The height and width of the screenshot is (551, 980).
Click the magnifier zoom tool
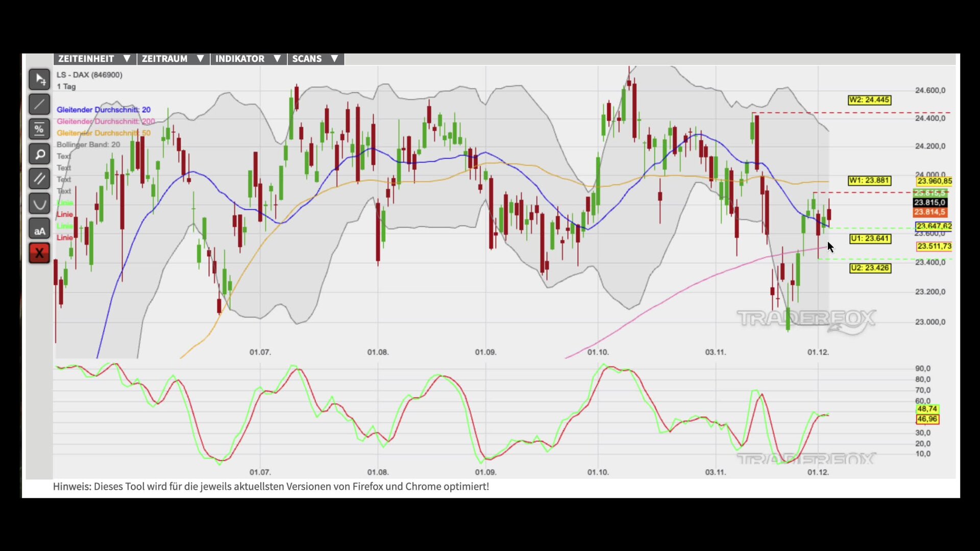[x=39, y=154]
